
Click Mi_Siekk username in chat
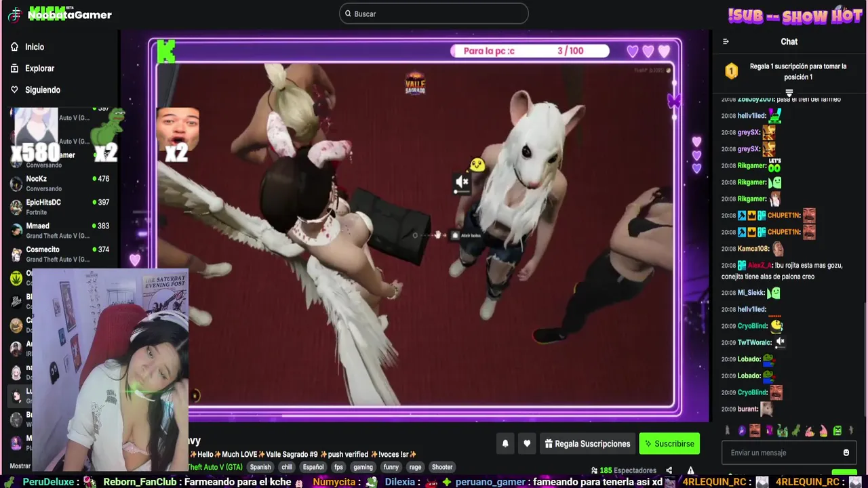(751, 293)
